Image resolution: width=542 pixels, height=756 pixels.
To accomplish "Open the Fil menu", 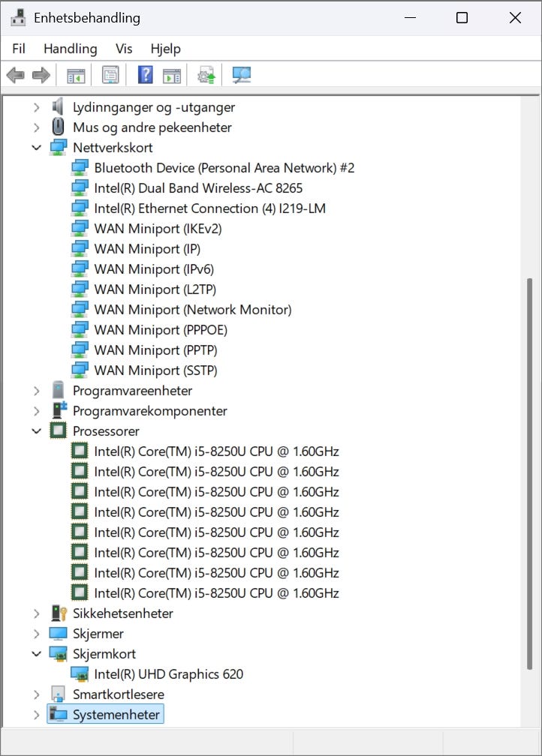I will pyautogui.click(x=19, y=49).
